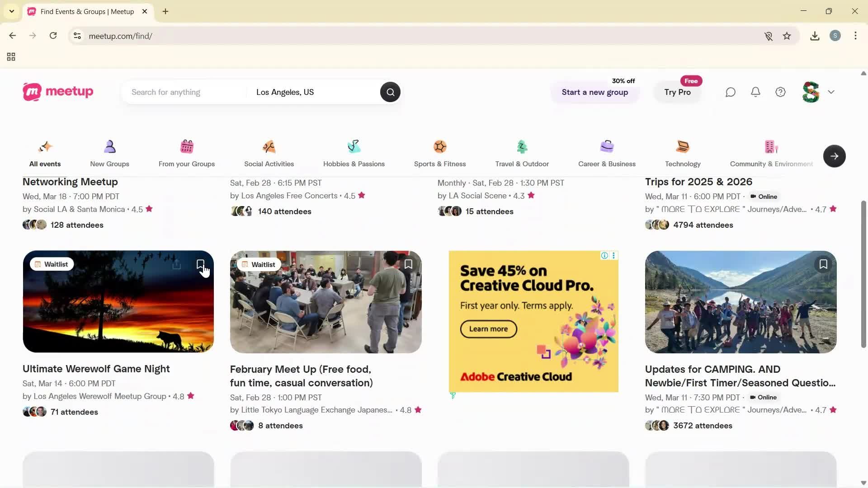Open the help question mark icon

[781, 92]
